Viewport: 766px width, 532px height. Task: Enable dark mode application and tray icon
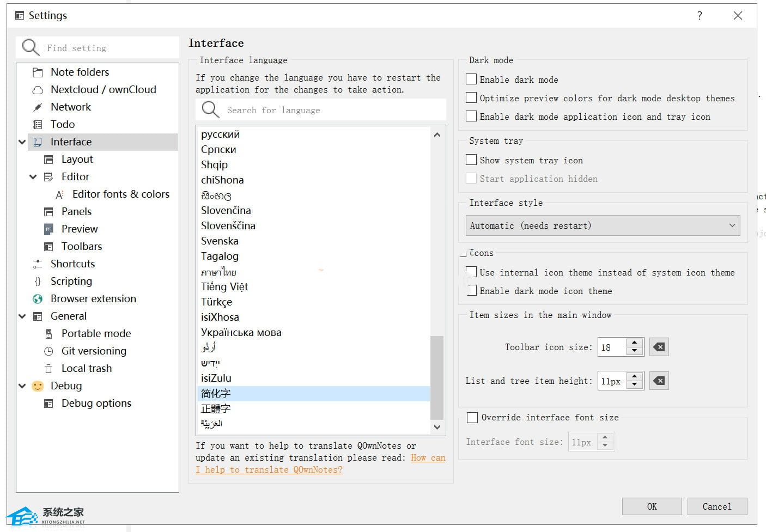(471, 116)
